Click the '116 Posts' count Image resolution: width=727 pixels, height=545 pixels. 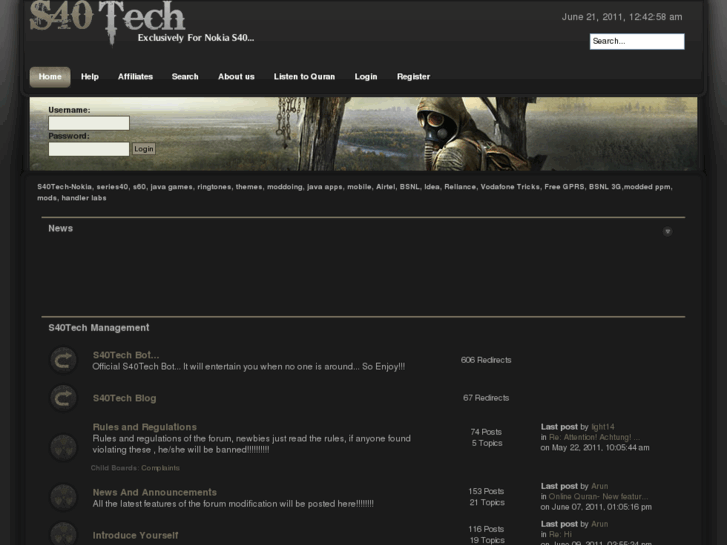coord(486,530)
